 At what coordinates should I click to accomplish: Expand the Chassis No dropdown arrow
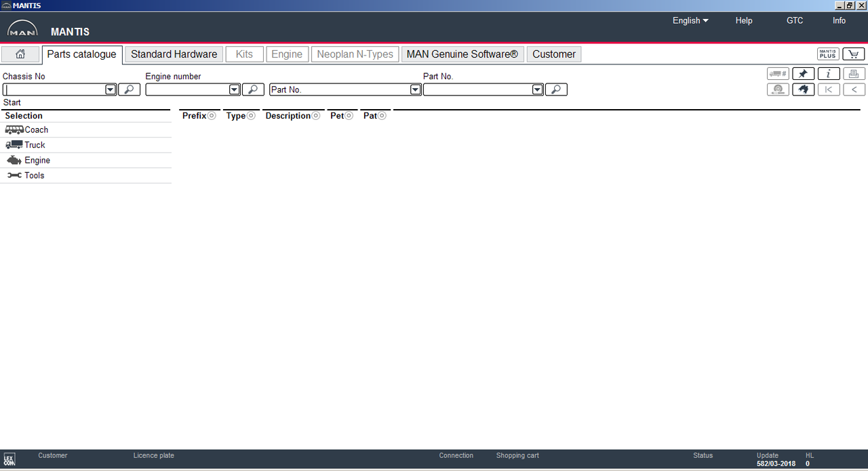[x=111, y=89]
